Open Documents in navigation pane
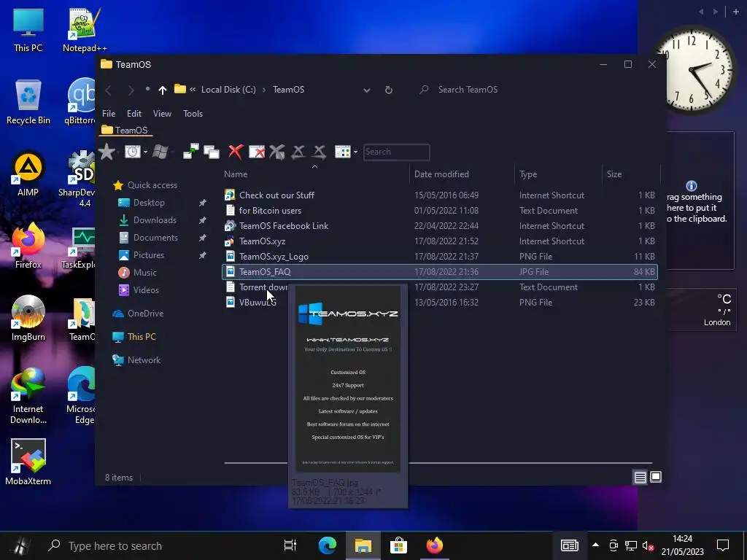747x560 pixels. (x=148, y=238)
